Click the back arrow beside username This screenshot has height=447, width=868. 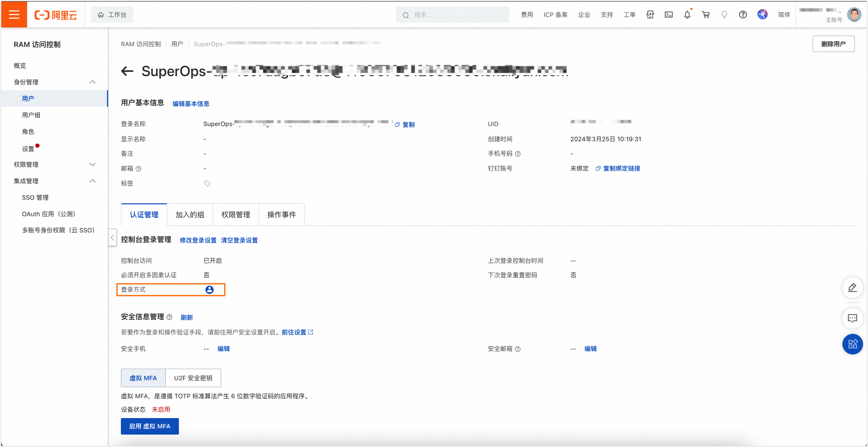click(127, 71)
